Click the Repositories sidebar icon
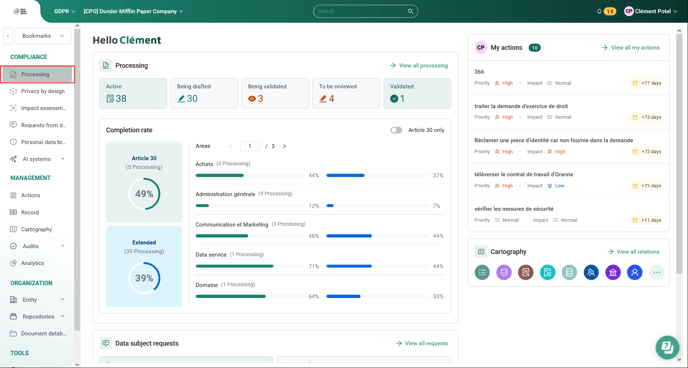688x368 pixels. tap(13, 316)
